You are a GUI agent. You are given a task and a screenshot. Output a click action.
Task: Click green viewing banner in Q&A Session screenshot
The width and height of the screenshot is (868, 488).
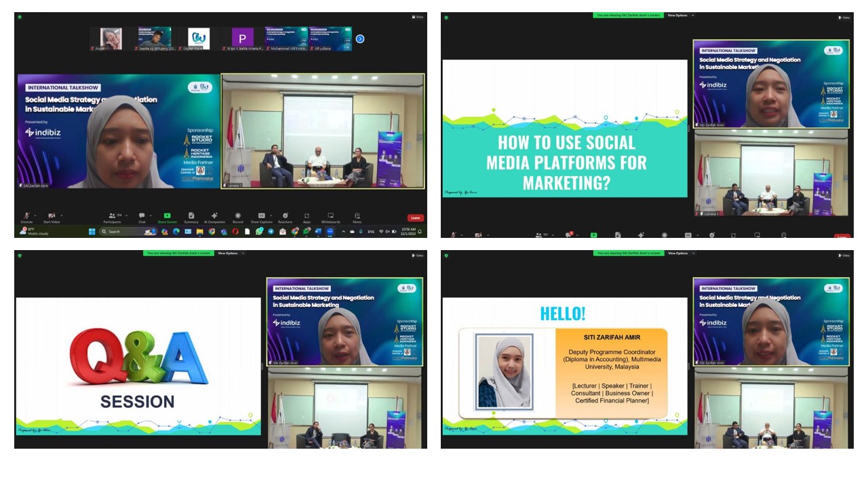(178, 253)
